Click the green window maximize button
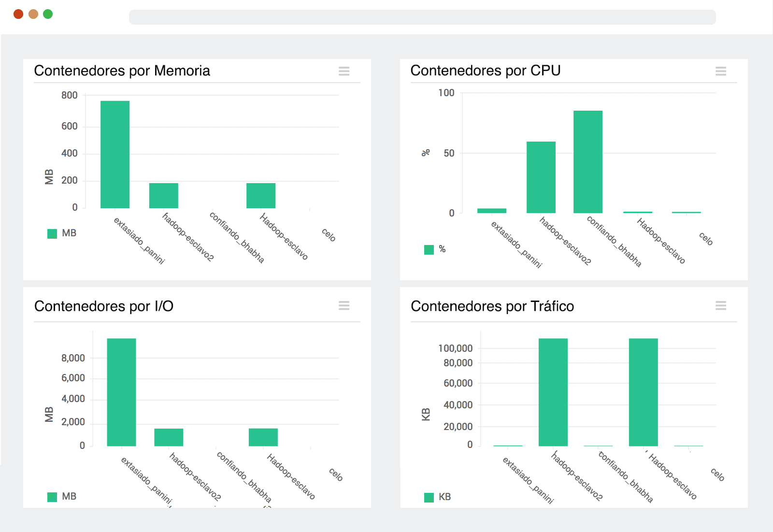Screen dimensions: 773x532 pyautogui.click(x=48, y=14)
